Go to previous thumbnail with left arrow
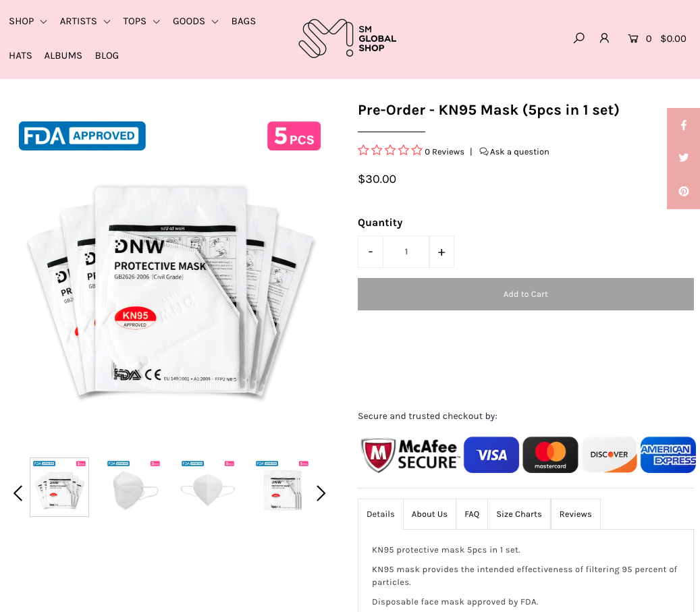Image resolution: width=700 pixels, height=612 pixels. click(18, 493)
